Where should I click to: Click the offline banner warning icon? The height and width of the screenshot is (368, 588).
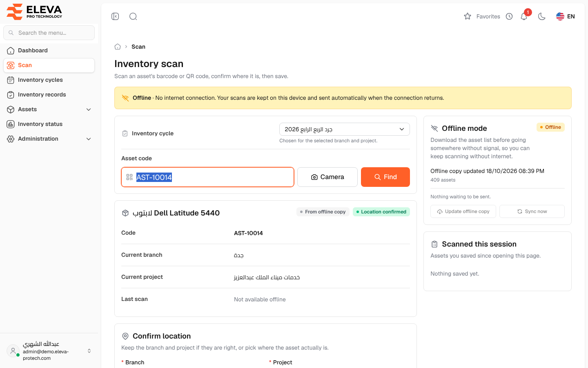125,98
